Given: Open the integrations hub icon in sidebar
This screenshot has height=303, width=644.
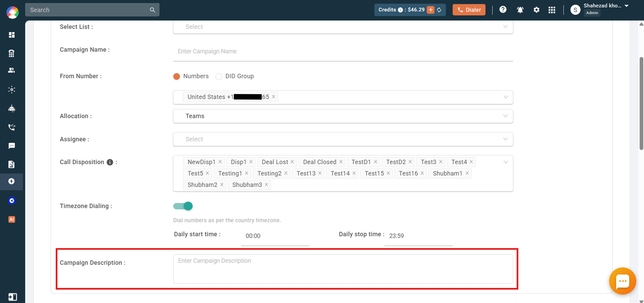Looking at the screenshot, I should 12,90.
